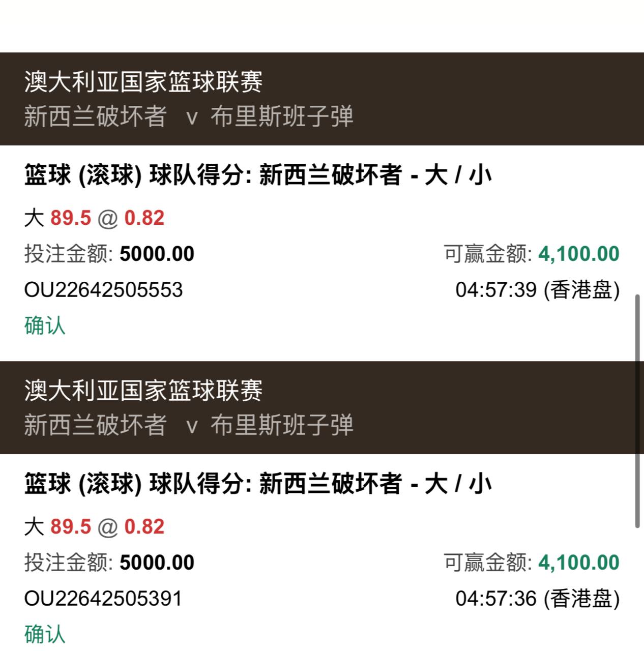Viewport: 644px width, 651px height.
Task: Select ticket number OU22642505553
Action: [103, 290]
